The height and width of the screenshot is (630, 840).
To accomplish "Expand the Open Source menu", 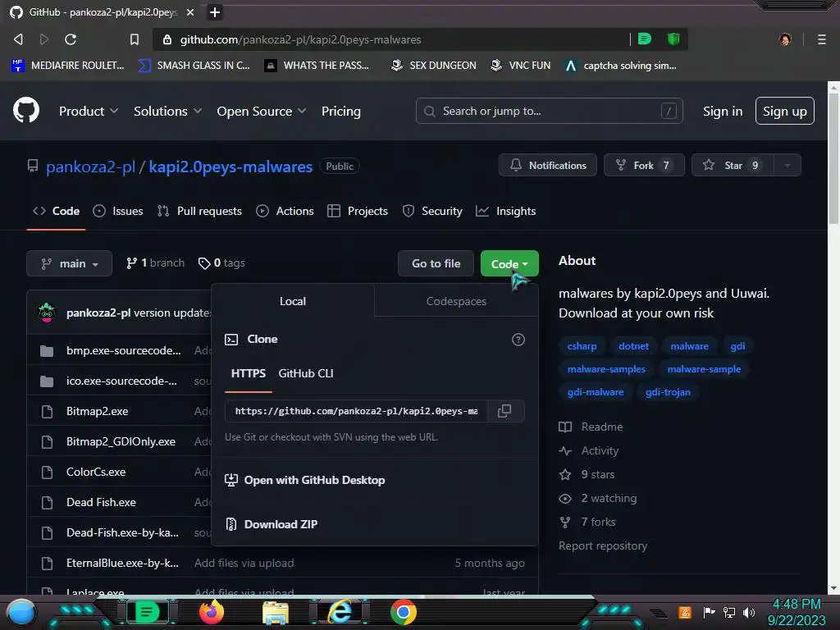I will pos(262,111).
